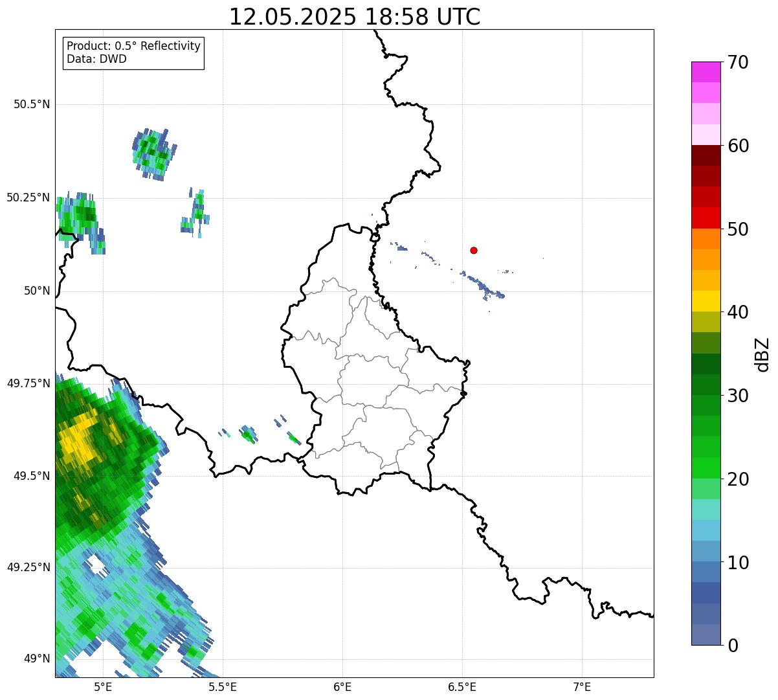Screen dimensions: 778x700
Task: Pick the dark maroon colorbar swatch just below 60
Action: [706, 155]
